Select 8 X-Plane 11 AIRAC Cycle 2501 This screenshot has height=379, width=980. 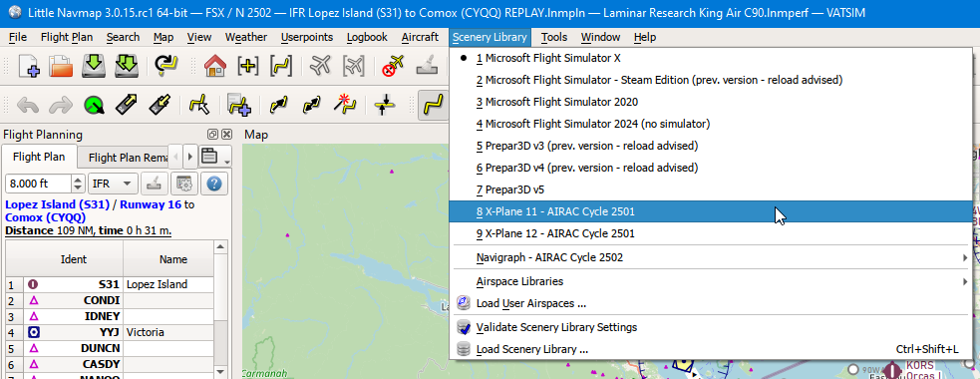[712, 211]
